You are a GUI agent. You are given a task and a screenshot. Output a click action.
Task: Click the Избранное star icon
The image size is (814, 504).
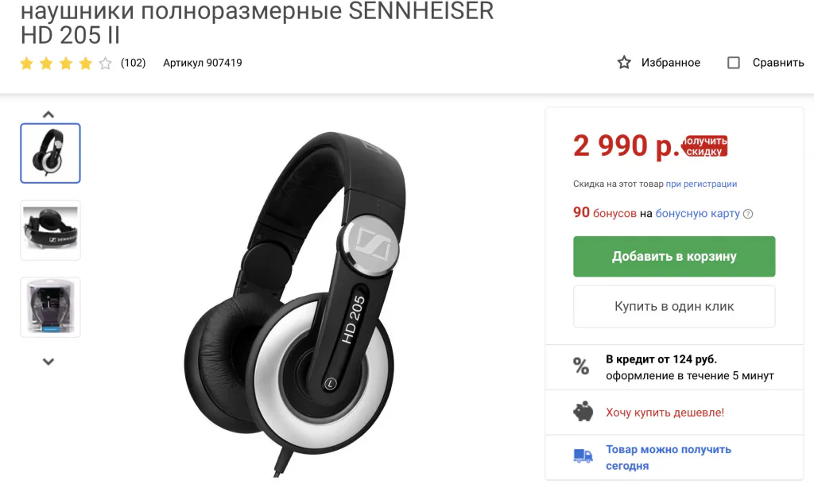pos(624,63)
